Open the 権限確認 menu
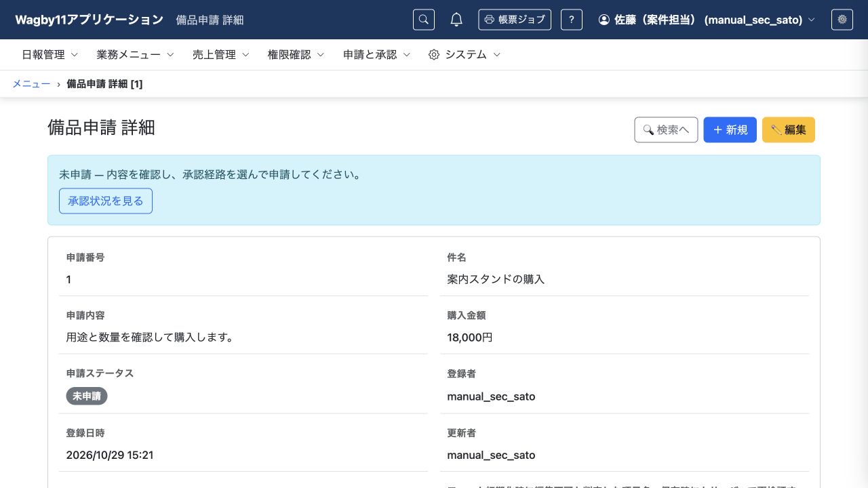The width and height of the screenshot is (868, 488). tap(296, 55)
